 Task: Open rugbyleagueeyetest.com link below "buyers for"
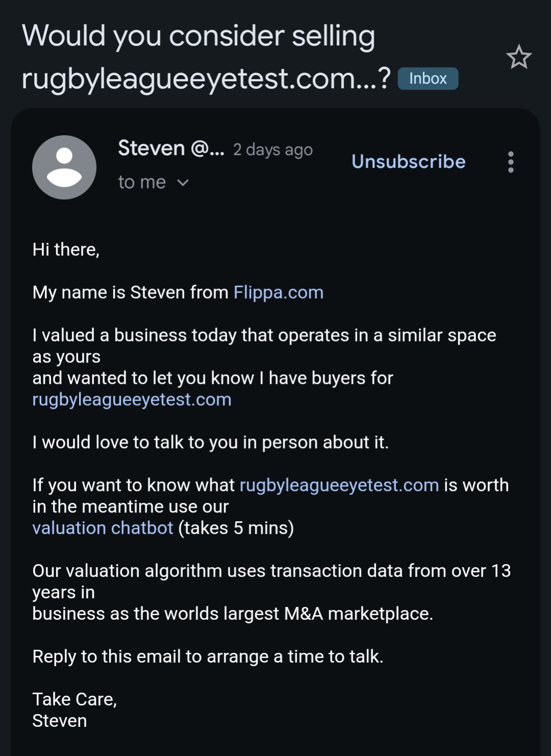tap(132, 400)
